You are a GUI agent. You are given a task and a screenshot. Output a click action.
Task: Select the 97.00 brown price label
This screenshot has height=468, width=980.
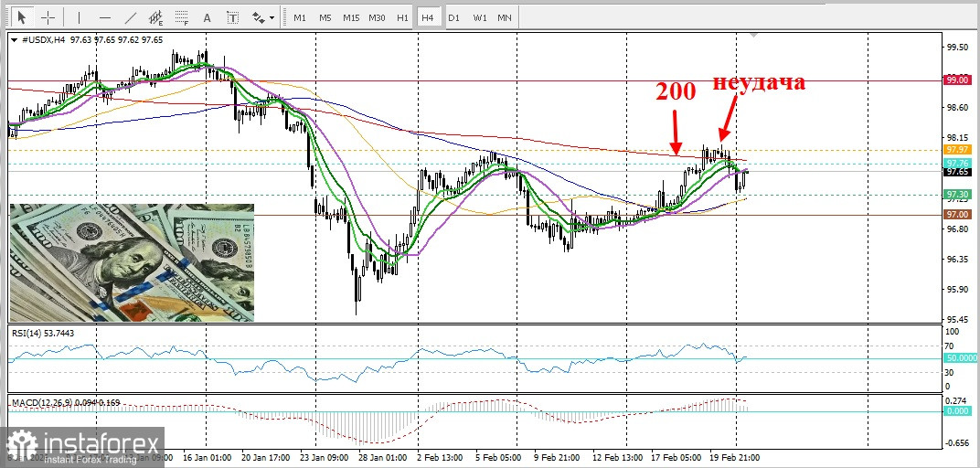(x=957, y=214)
